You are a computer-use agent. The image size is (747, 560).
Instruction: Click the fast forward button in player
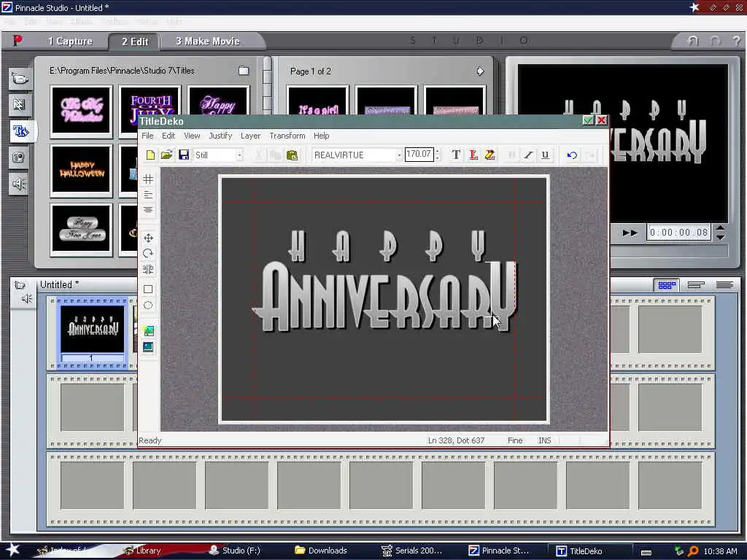pos(630,233)
